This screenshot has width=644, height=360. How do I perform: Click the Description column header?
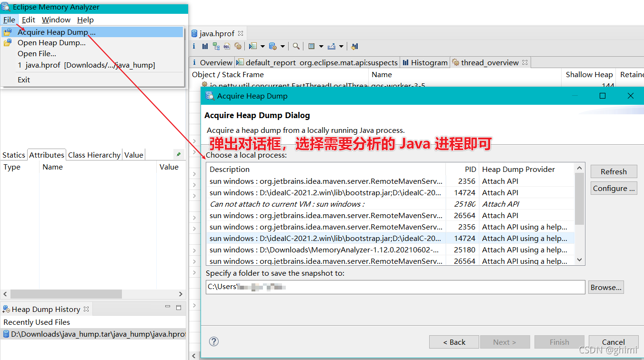[326, 169]
